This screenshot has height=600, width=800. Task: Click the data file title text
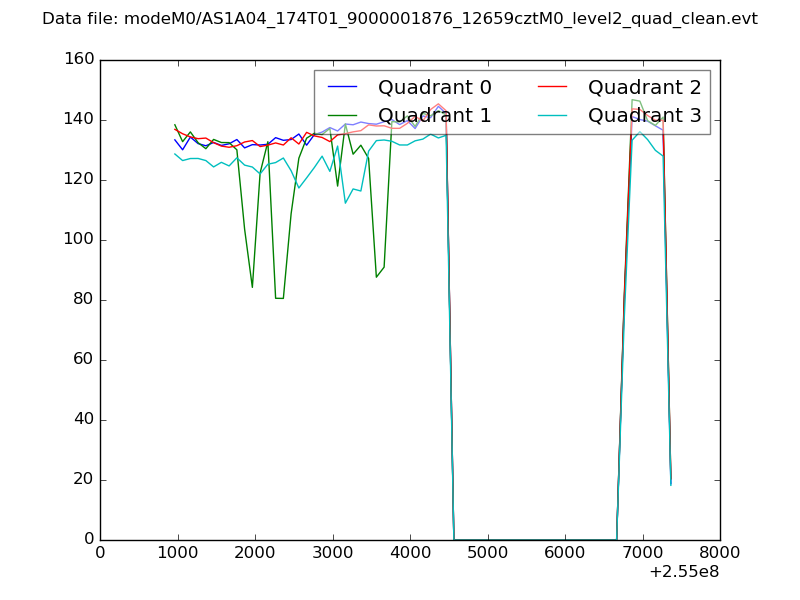point(400,19)
